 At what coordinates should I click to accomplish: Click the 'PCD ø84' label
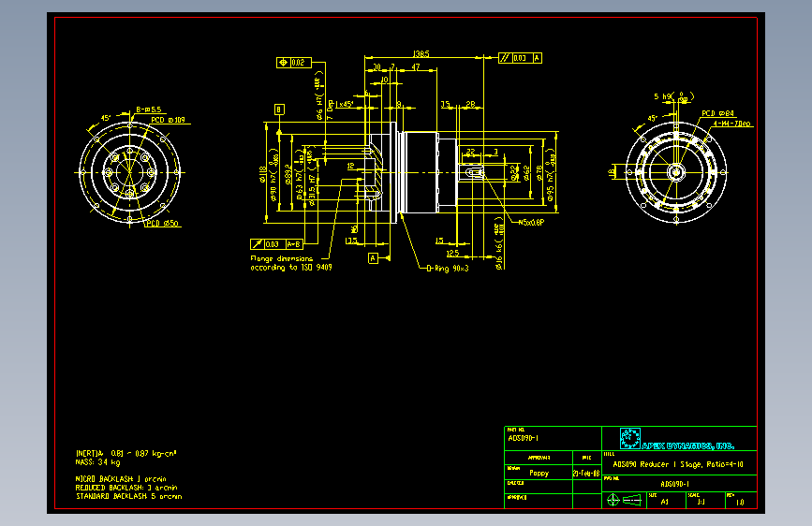[717, 113]
